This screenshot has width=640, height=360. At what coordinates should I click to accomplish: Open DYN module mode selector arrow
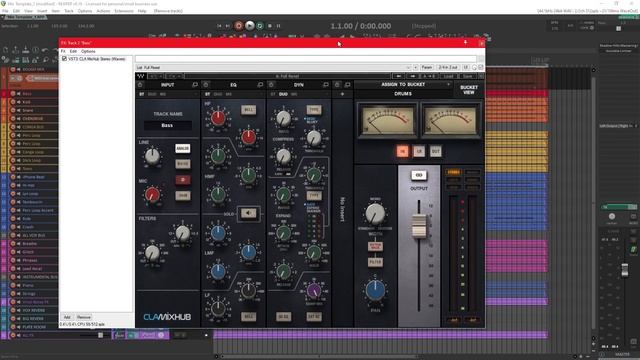[326, 94]
